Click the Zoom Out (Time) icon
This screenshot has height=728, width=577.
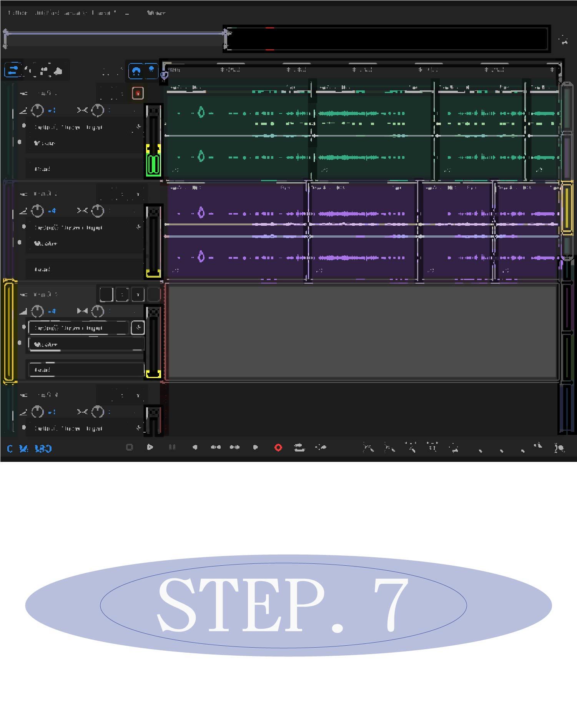tap(432, 448)
